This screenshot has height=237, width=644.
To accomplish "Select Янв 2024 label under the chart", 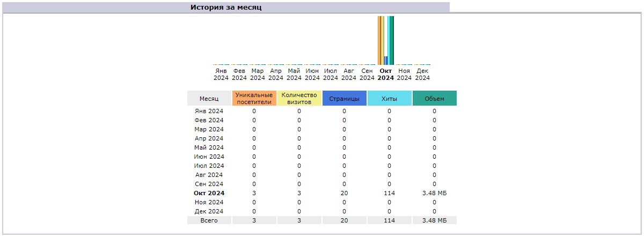I will [x=221, y=74].
